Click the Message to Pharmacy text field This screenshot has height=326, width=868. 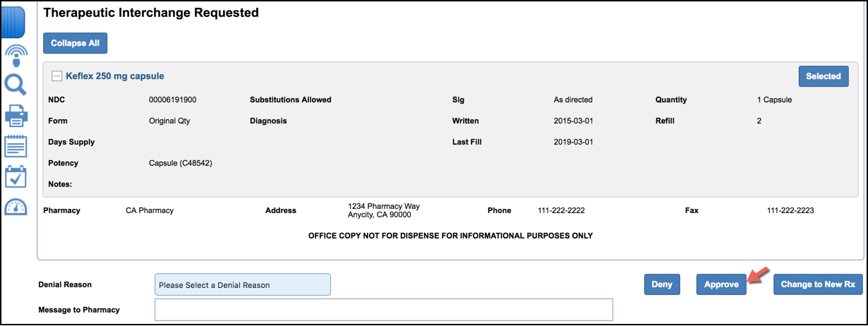pyautogui.click(x=383, y=310)
